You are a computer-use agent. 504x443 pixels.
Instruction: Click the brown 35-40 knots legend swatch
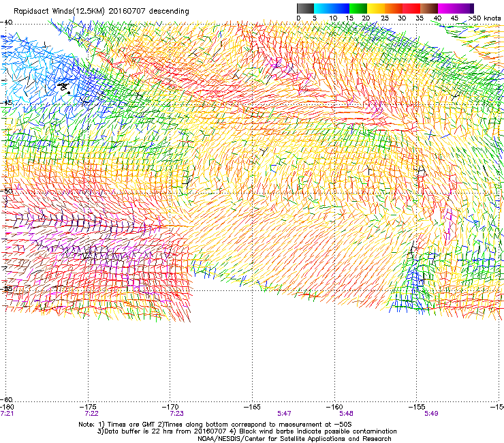click(x=429, y=8)
